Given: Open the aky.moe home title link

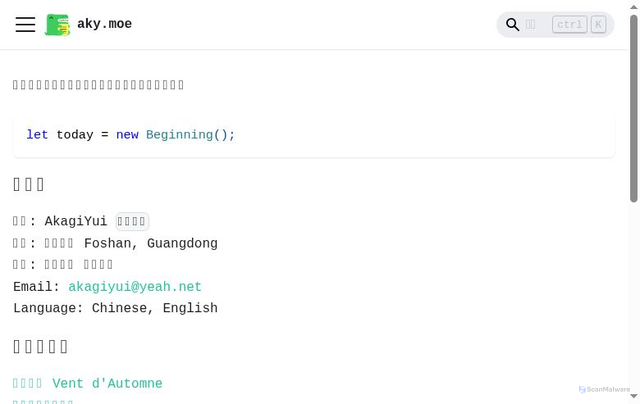Looking at the screenshot, I should [x=104, y=24].
